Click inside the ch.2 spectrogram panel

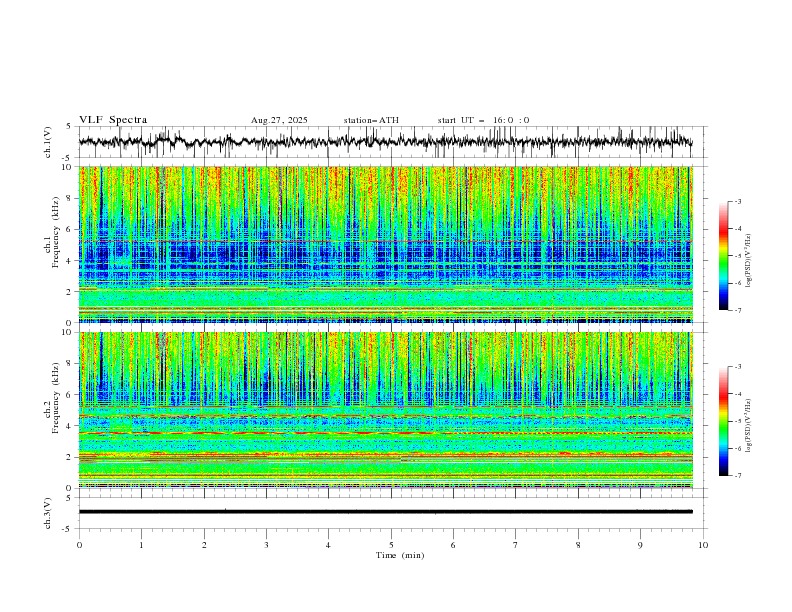point(385,410)
